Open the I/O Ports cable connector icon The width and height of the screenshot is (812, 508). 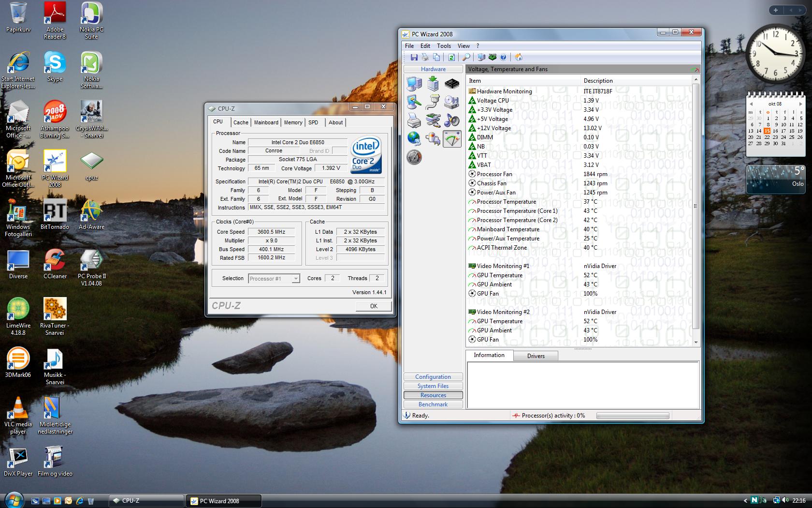click(x=433, y=102)
